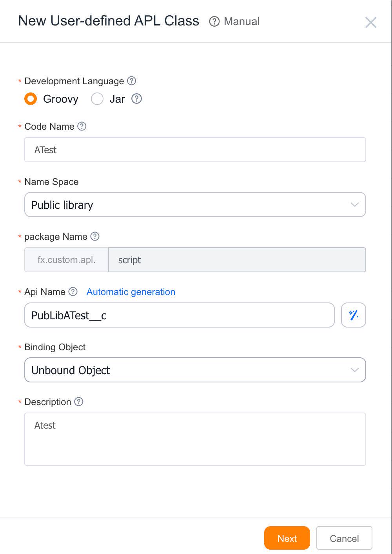Click the help icon beside Development Language

coord(132,81)
